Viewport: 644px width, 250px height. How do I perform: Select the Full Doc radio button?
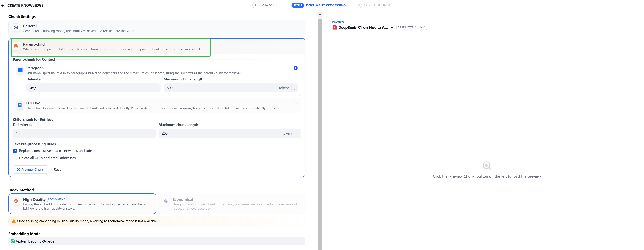point(295,103)
